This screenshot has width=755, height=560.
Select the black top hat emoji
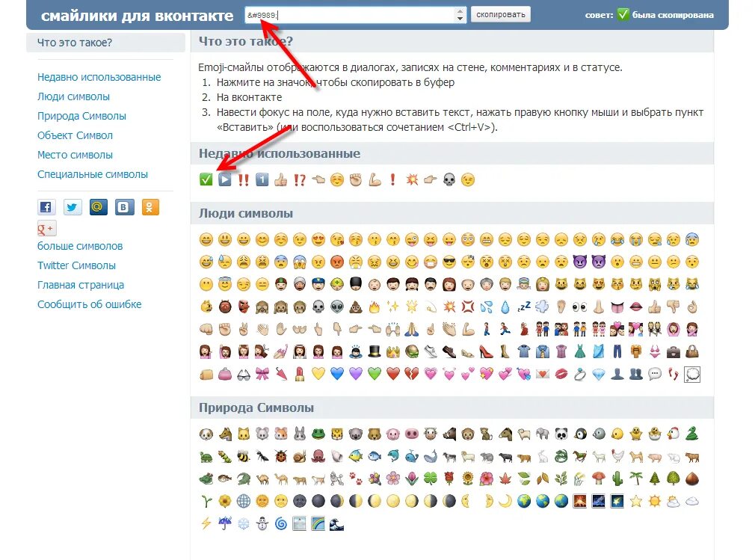tap(375, 351)
